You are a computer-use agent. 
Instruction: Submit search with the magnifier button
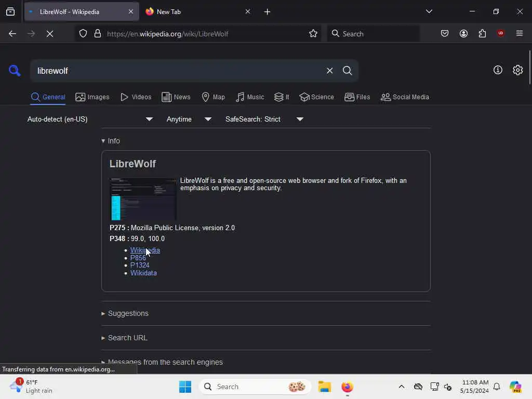347,71
